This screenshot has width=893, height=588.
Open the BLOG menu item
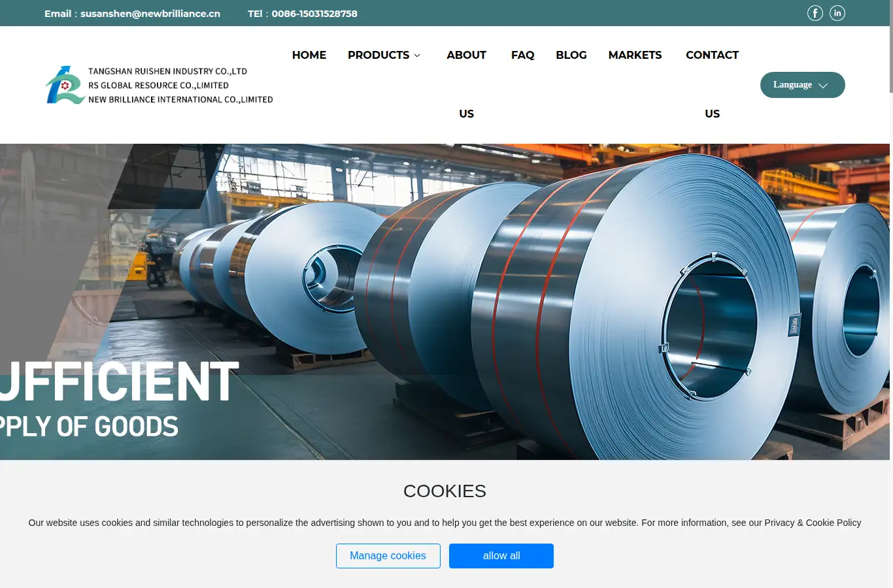tap(571, 55)
